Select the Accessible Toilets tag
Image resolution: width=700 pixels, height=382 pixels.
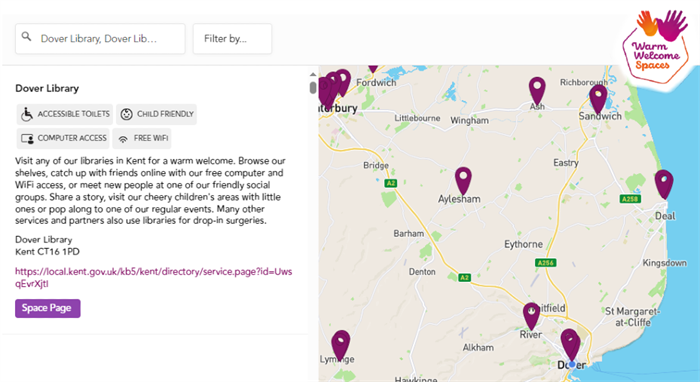pyautogui.click(x=65, y=114)
